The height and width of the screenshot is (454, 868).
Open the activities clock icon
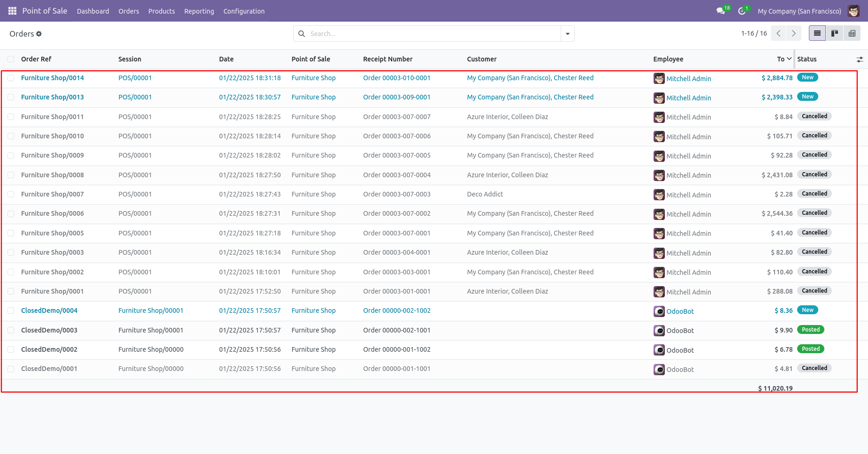743,10
